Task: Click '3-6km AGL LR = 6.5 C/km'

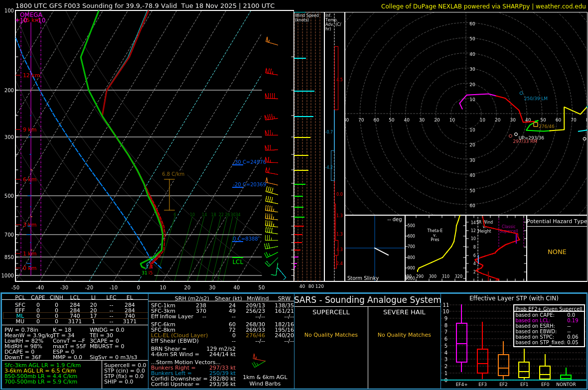Action: click(40, 371)
